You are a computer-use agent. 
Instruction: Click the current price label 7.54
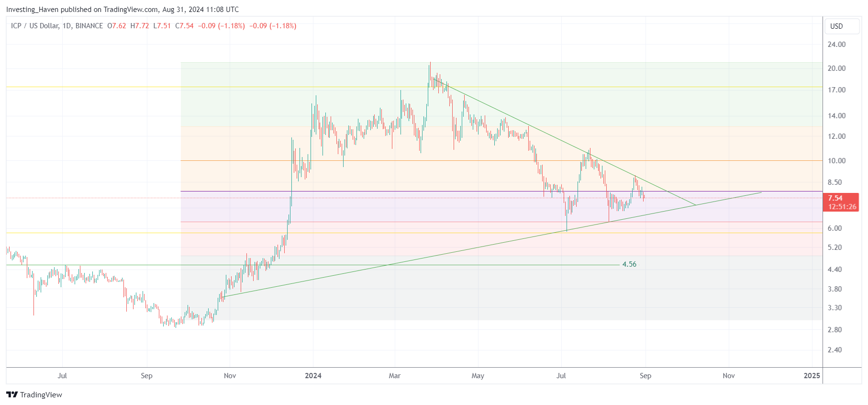(x=841, y=202)
